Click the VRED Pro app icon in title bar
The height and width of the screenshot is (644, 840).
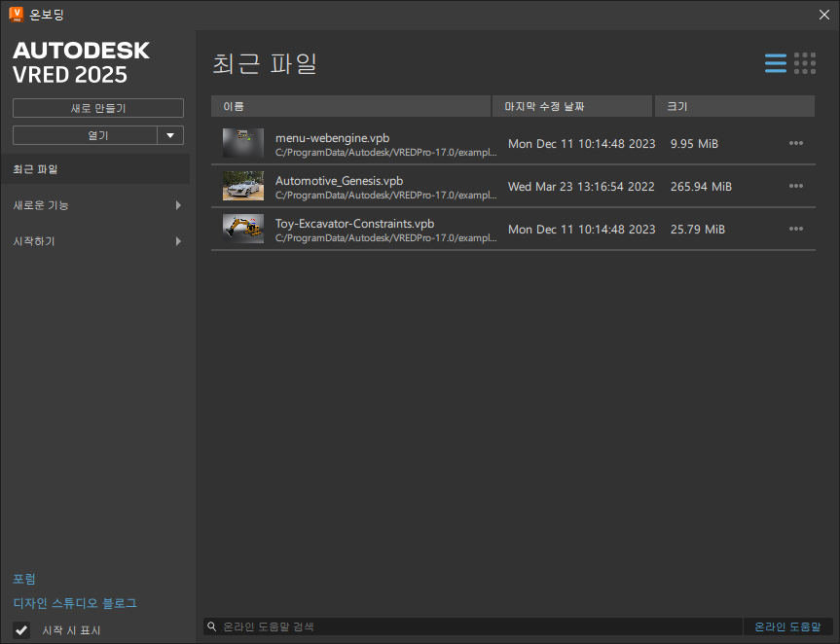[17, 15]
